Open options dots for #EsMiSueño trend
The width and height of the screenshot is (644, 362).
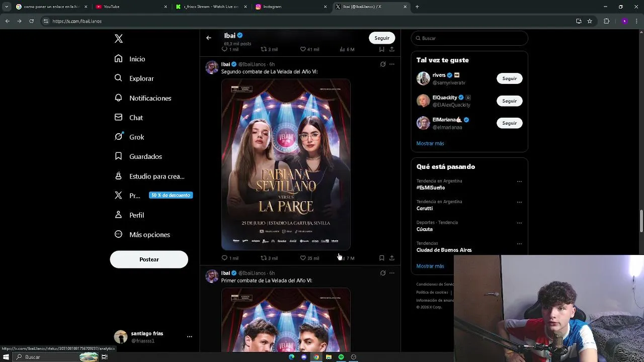tap(519, 182)
